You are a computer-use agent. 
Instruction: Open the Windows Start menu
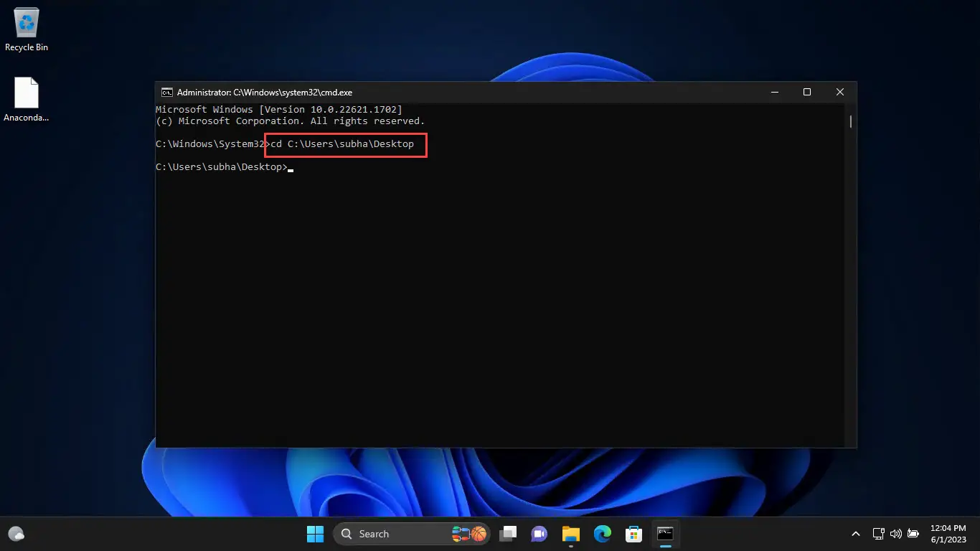(315, 534)
